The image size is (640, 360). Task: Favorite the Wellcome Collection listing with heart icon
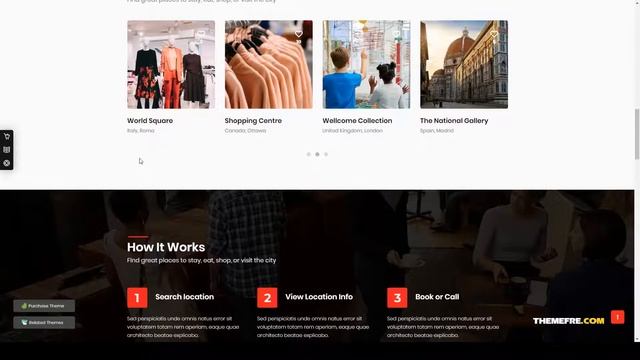point(396,34)
